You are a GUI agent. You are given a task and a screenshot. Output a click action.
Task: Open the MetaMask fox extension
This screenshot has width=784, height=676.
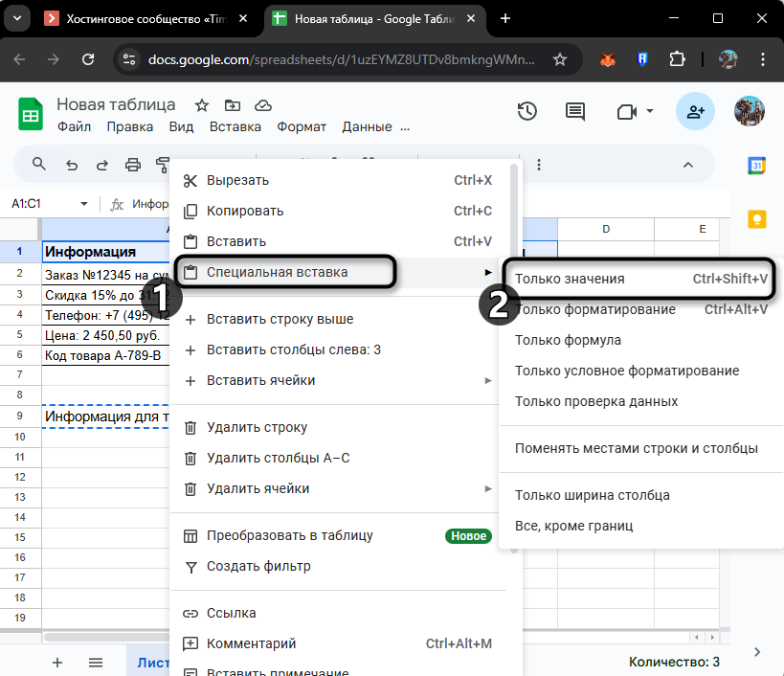(x=608, y=60)
